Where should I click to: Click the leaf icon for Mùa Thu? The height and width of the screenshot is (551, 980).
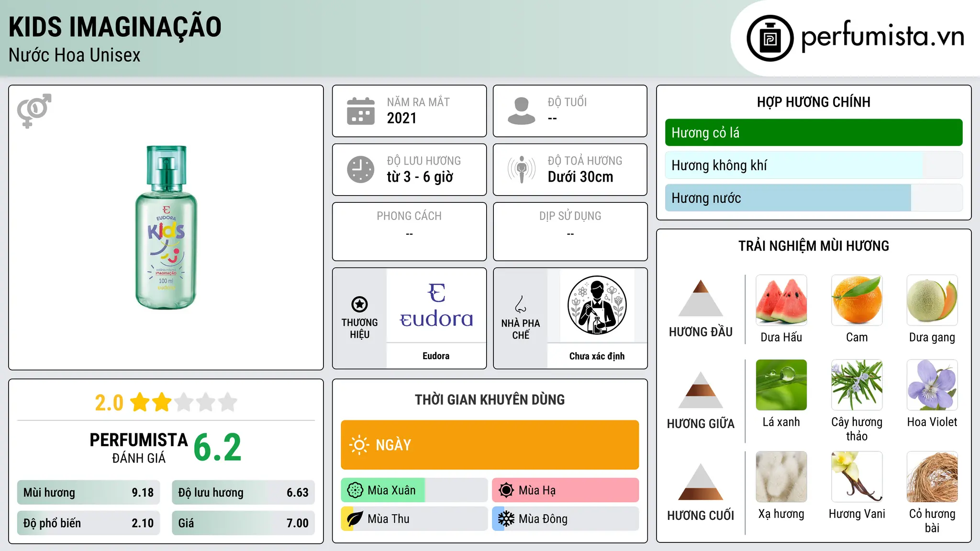tap(355, 519)
